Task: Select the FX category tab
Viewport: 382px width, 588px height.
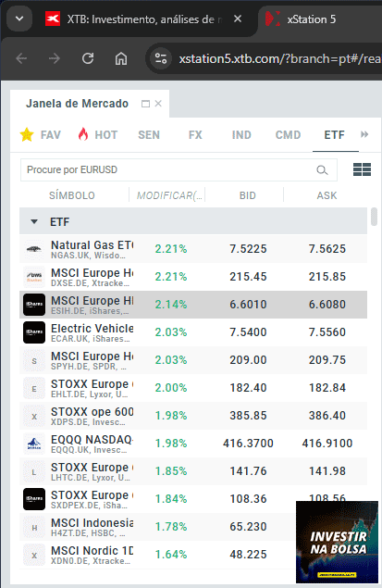Action: coord(195,134)
